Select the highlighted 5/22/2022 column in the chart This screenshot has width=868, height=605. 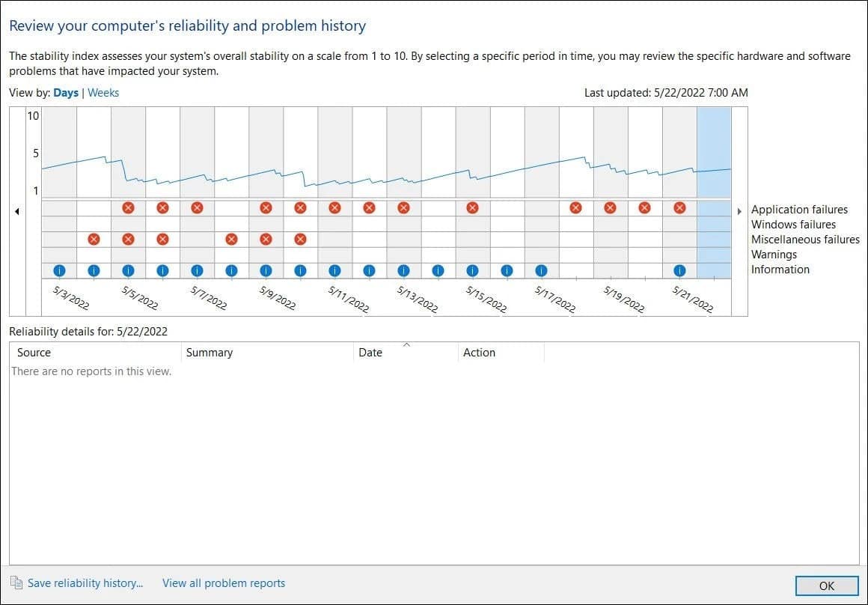[x=714, y=192]
